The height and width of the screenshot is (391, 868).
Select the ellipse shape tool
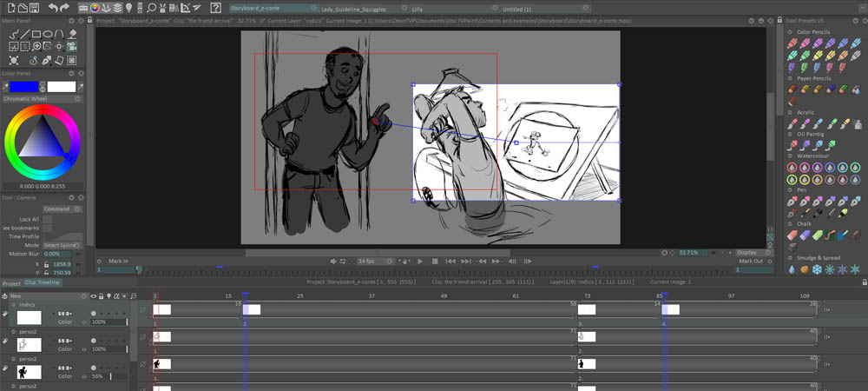(48, 35)
